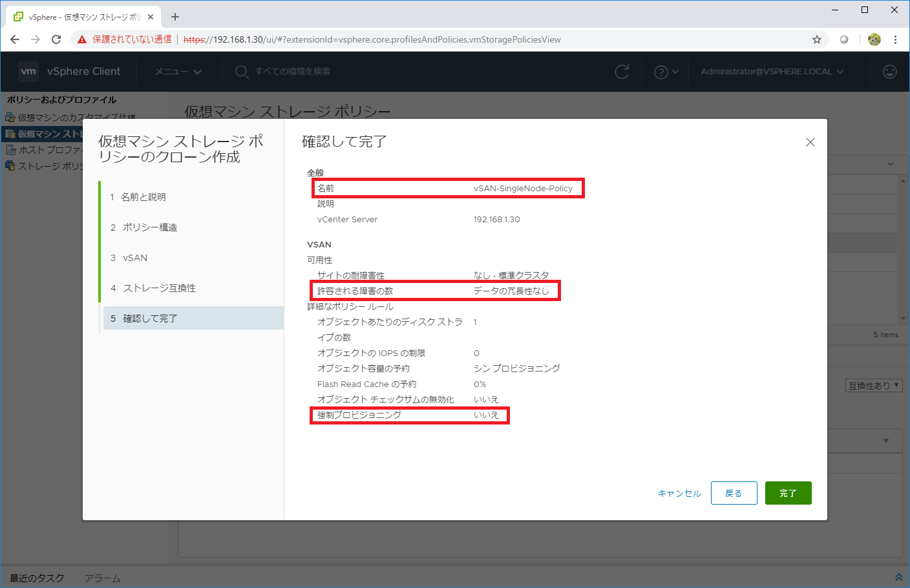Click なし - 標準クラスタ value
Image resolution: width=910 pixels, height=588 pixels.
coord(511,275)
